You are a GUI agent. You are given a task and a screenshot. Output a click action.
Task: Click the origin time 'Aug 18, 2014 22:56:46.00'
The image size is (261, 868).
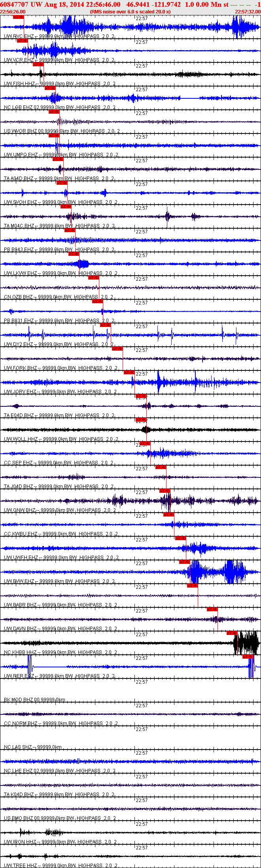point(82,4)
